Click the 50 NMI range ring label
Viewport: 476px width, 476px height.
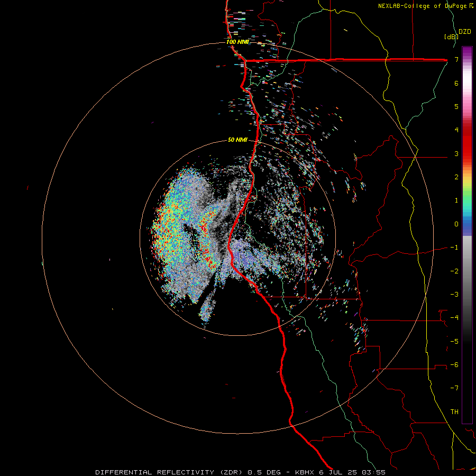click(x=237, y=140)
